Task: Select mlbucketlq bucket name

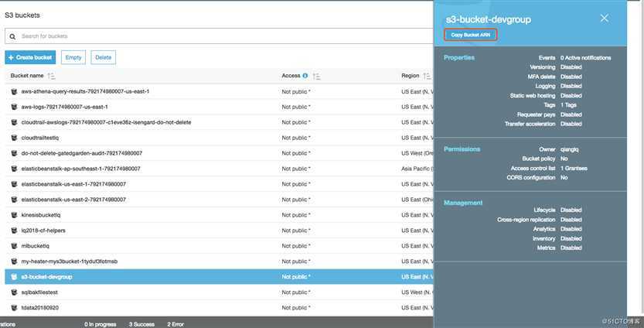Action: coord(36,246)
